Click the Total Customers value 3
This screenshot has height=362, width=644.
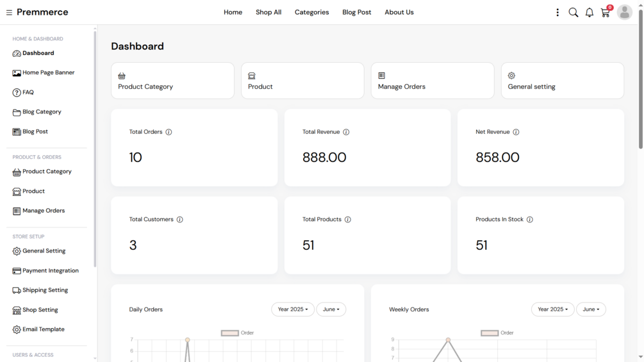pyautogui.click(x=133, y=245)
